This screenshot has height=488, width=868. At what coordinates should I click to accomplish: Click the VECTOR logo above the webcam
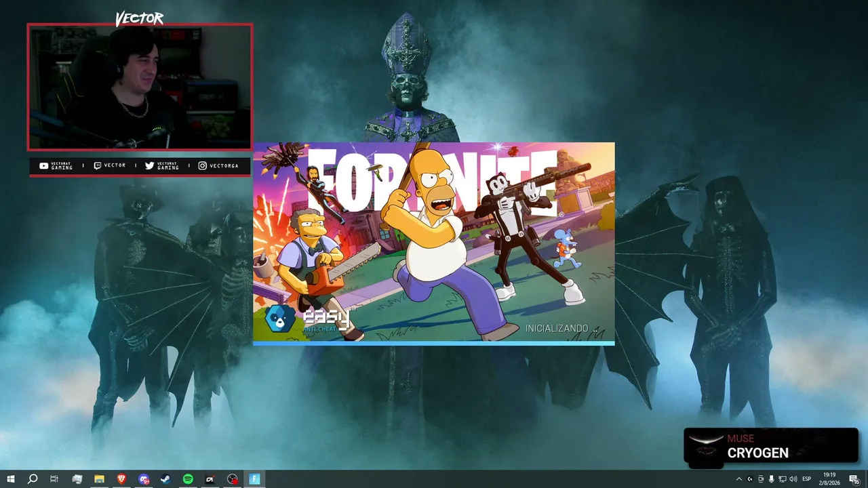pyautogui.click(x=139, y=18)
